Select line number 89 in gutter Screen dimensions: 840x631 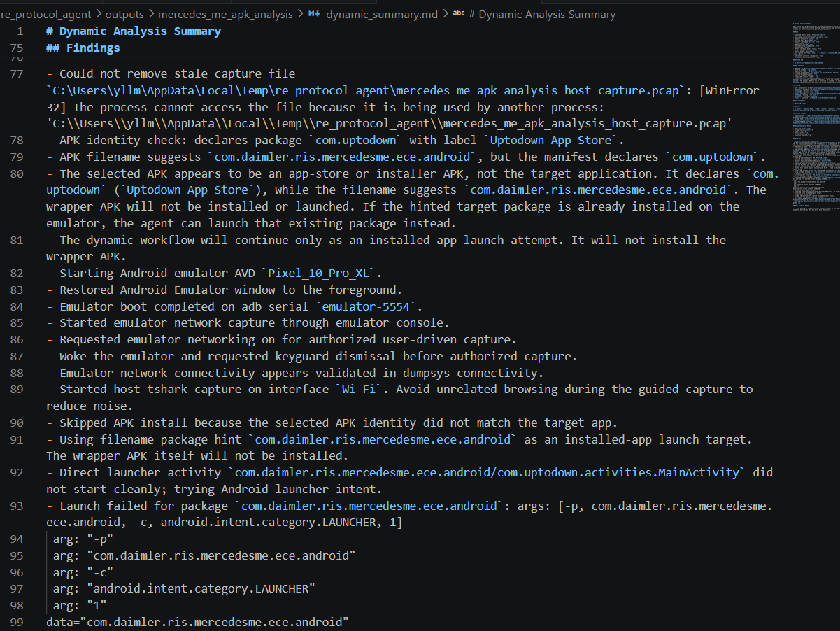[17, 389]
